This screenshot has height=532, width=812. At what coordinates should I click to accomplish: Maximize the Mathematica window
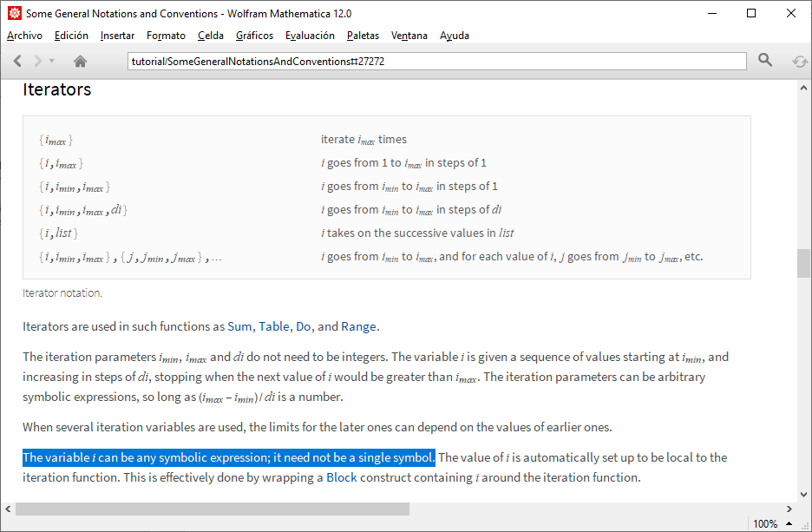(x=751, y=14)
